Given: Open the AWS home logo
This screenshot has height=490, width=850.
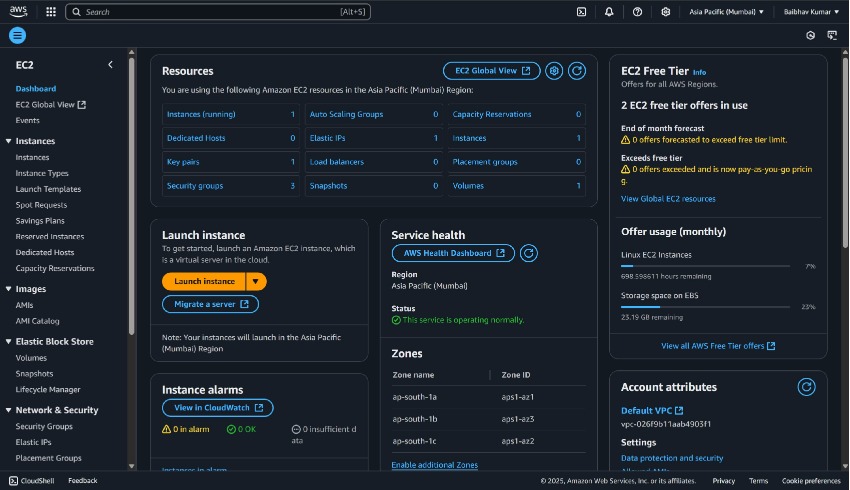Looking at the screenshot, I should [x=18, y=11].
